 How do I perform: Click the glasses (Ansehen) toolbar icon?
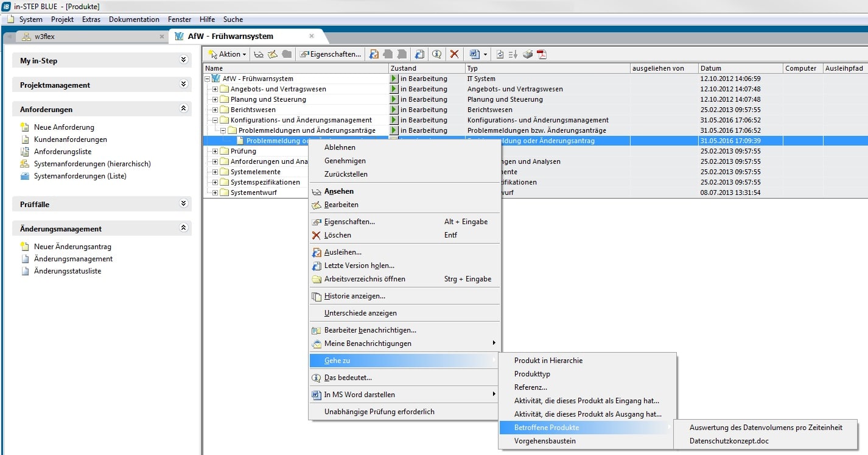click(x=259, y=54)
